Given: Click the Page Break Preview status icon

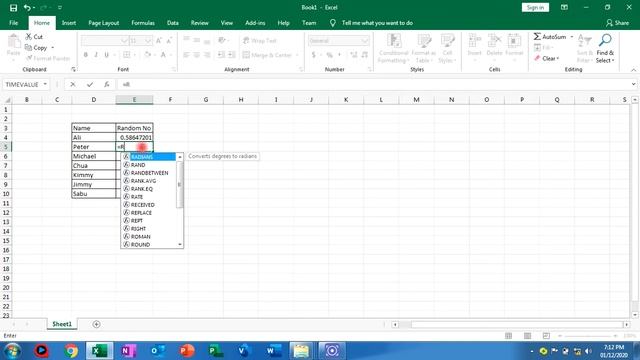Looking at the screenshot, I should tap(546, 336).
